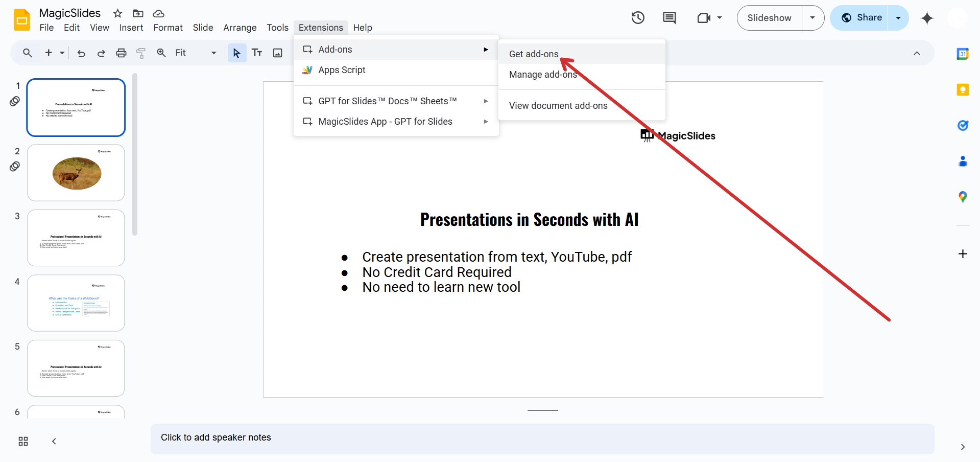Click the Share button
Screen dimensions: 980x462
point(861,18)
